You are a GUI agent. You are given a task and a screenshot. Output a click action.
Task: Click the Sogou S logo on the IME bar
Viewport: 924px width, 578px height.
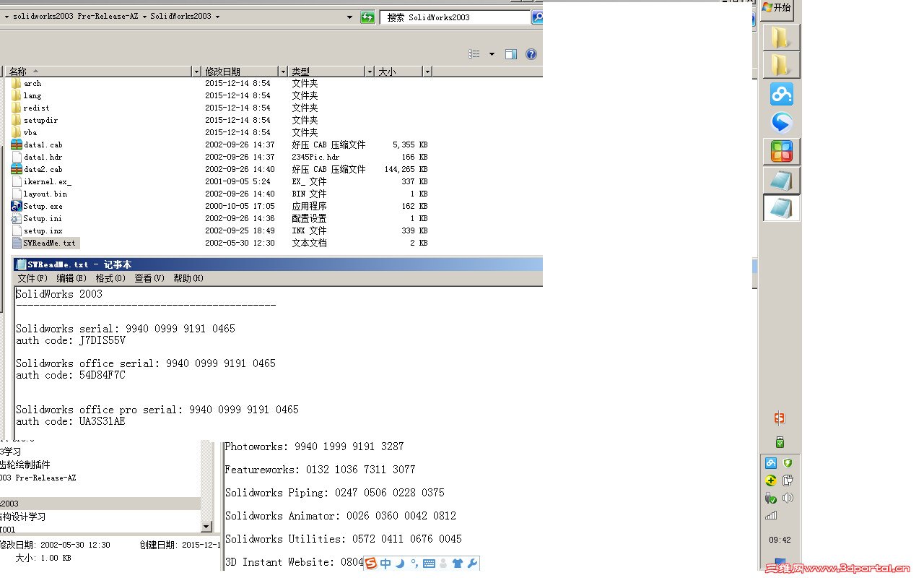tap(371, 564)
